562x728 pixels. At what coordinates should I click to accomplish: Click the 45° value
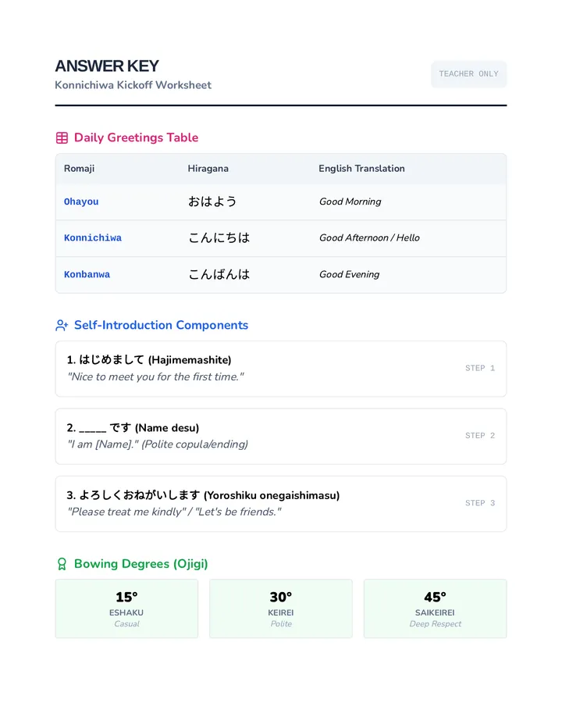[x=435, y=597]
